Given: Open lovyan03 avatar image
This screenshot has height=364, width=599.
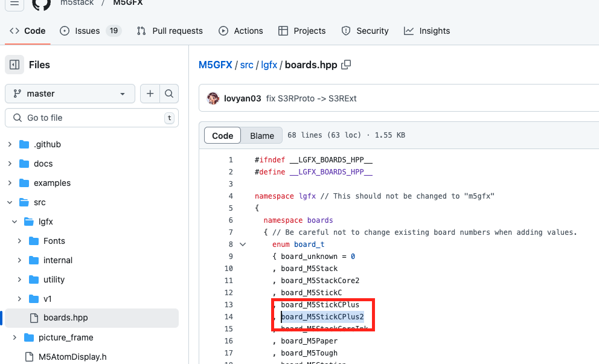Looking at the screenshot, I should [213, 98].
